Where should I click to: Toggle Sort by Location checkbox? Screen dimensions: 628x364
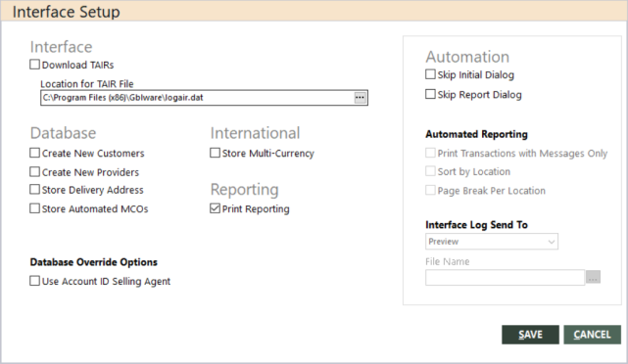430,171
